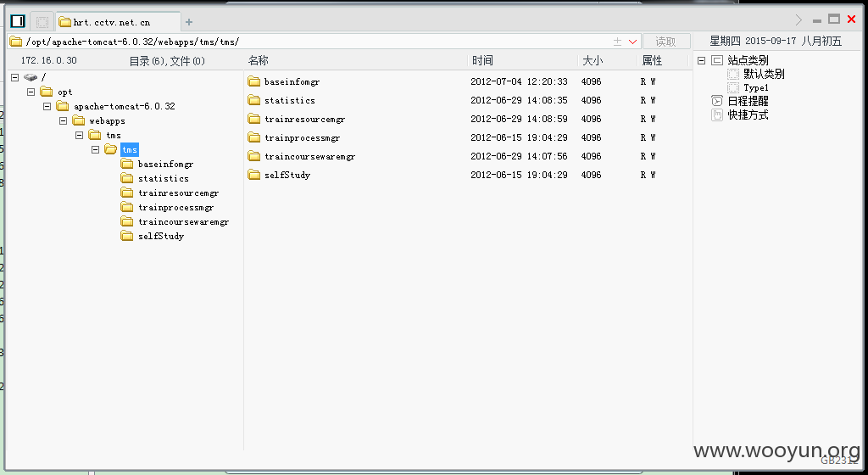
Task: Select traincoursewaremgr name in file list
Action: click(309, 156)
